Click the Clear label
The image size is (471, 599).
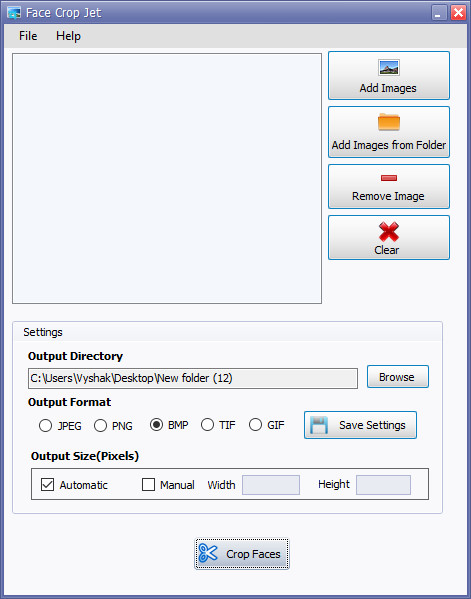[x=387, y=250]
